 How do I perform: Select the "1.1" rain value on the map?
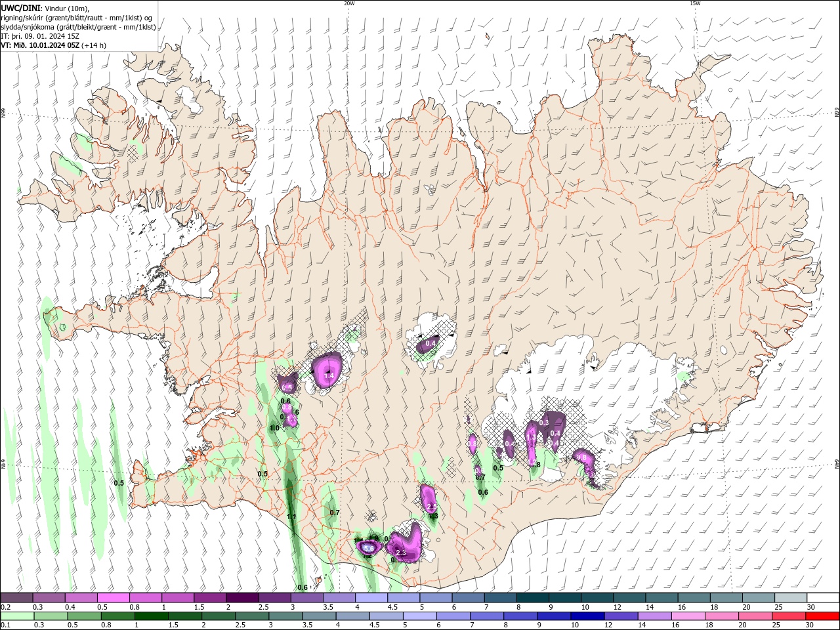pos(291,516)
